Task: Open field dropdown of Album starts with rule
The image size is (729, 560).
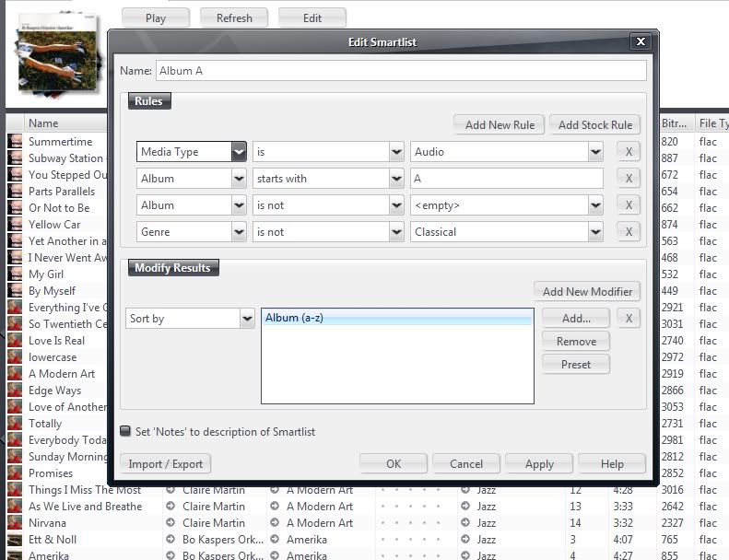Action: coord(239,179)
